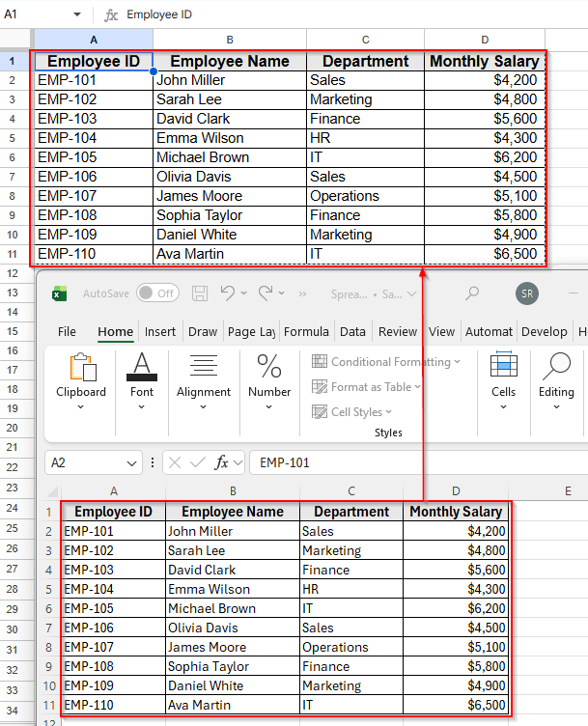Open the Redo history dropdown arrow
Screen dimensions: 588x726
(282, 293)
